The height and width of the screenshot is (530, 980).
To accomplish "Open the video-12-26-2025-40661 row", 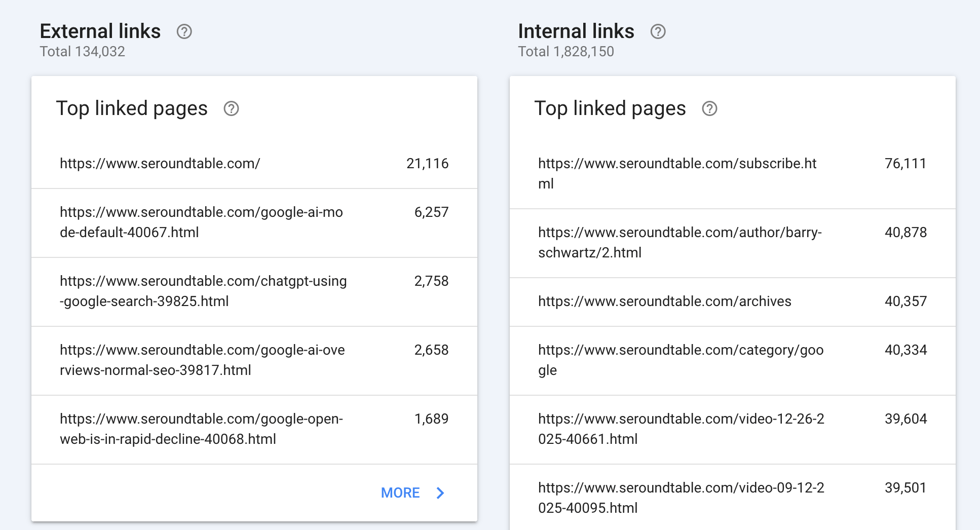I will (681, 429).
